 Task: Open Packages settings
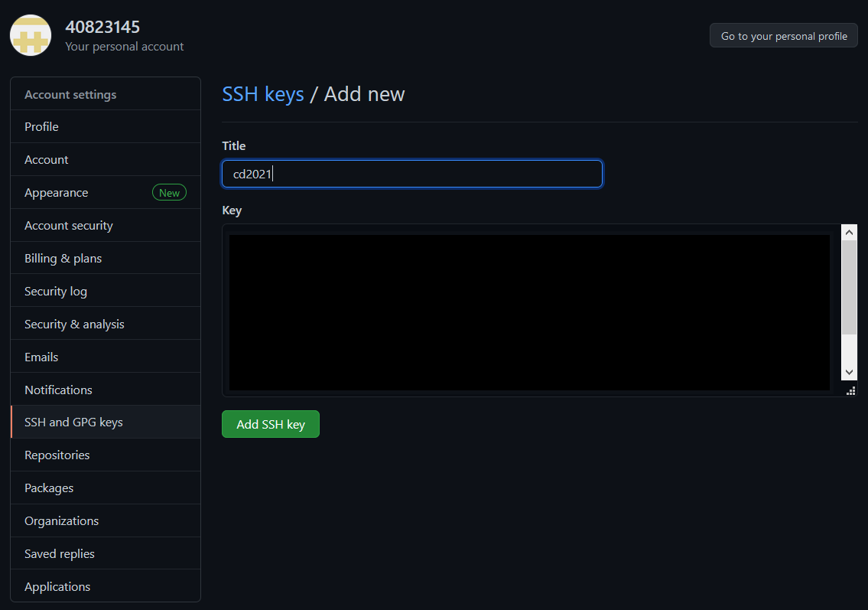pyautogui.click(x=106, y=488)
